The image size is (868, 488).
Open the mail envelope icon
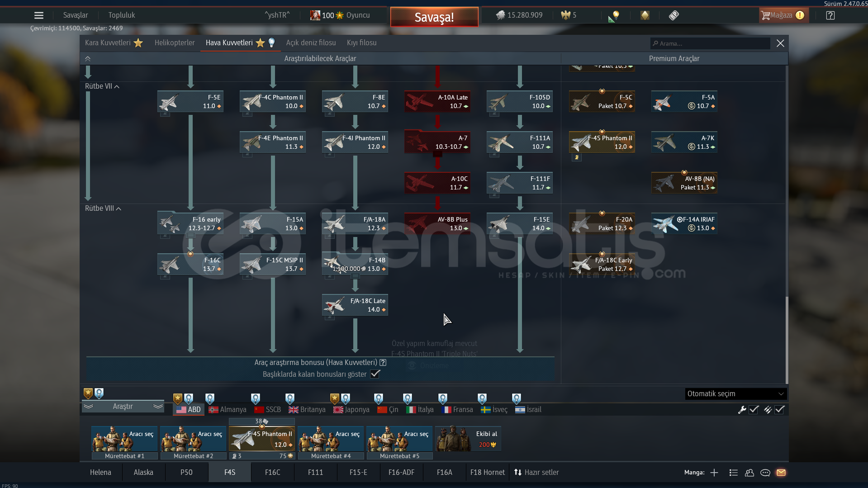(x=781, y=473)
